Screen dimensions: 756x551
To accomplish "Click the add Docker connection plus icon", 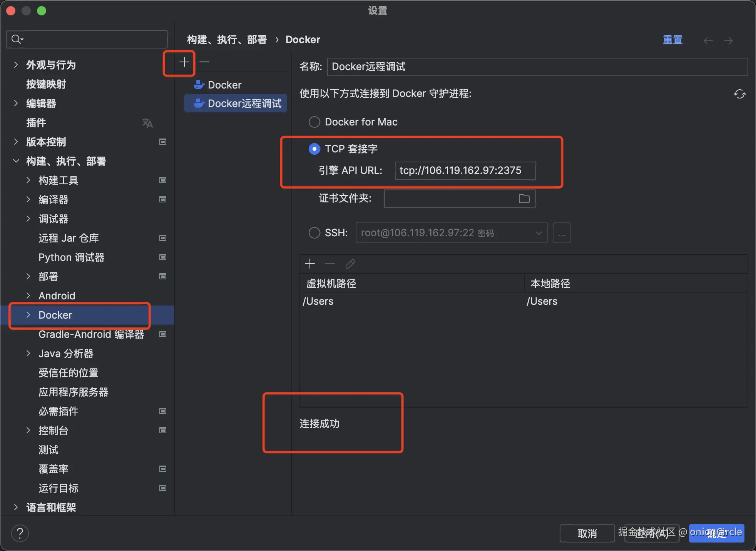I will click(x=184, y=62).
